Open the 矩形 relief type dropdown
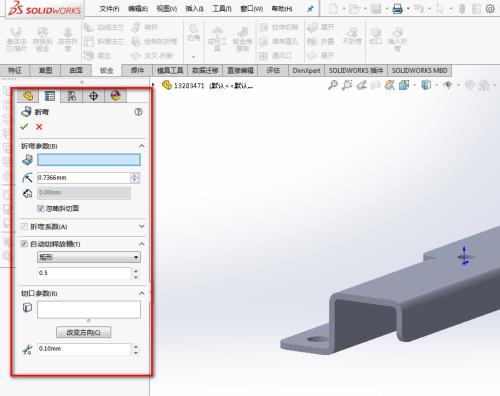The image size is (500, 396). tap(89, 257)
